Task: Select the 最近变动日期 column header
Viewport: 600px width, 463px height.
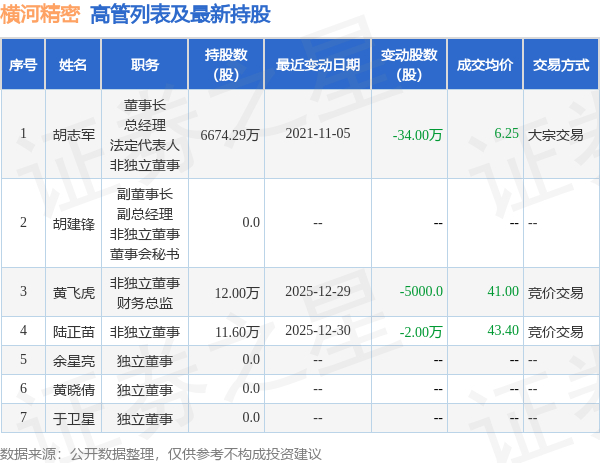Action: coord(318,64)
